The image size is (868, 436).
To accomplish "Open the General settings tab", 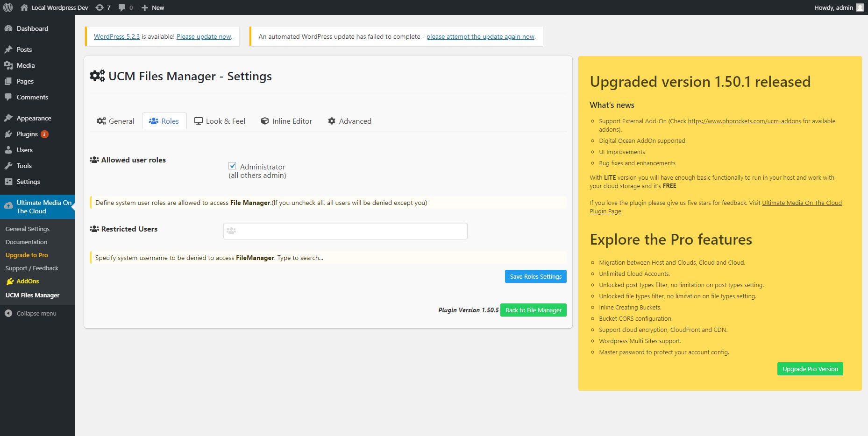I will pyautogui.click(x=115, y=121).
